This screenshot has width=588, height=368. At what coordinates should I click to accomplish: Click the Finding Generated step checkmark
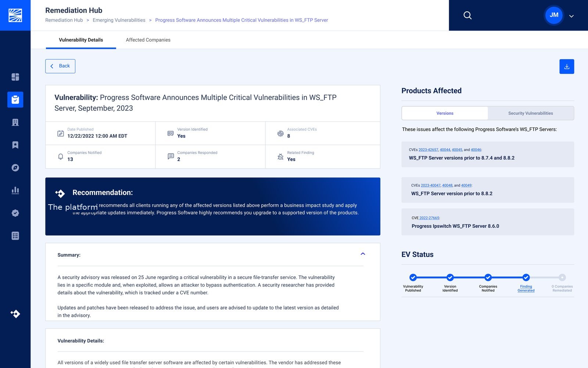(526, 277)
